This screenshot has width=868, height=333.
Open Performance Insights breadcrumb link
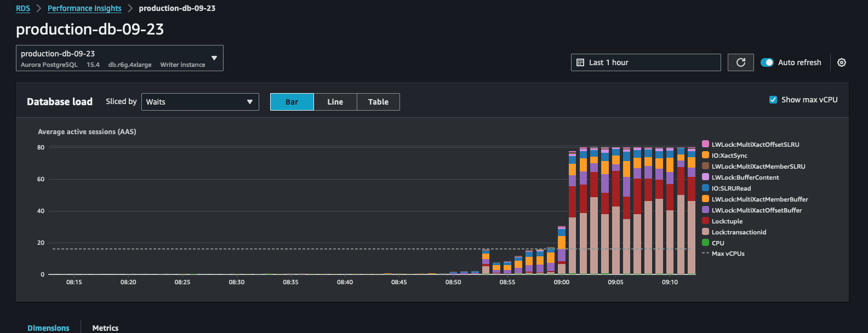point(84,8)
